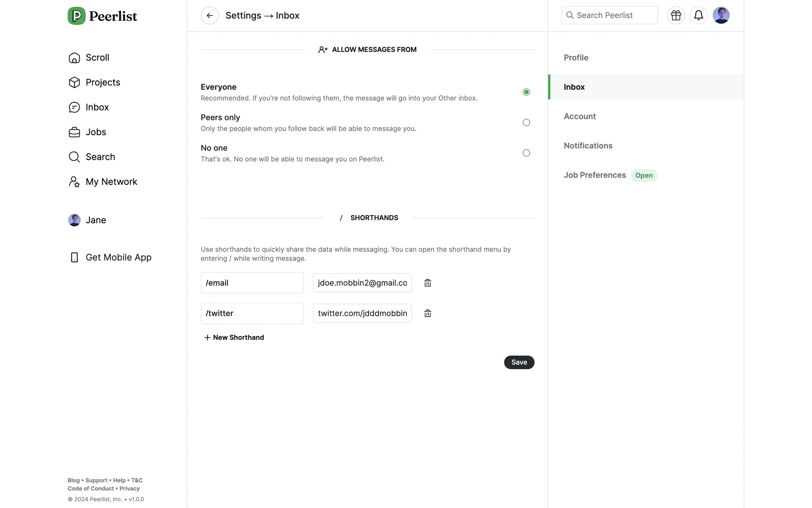
Task: Go to Jobs in left navigation
Action: click(x=96, y=132)
